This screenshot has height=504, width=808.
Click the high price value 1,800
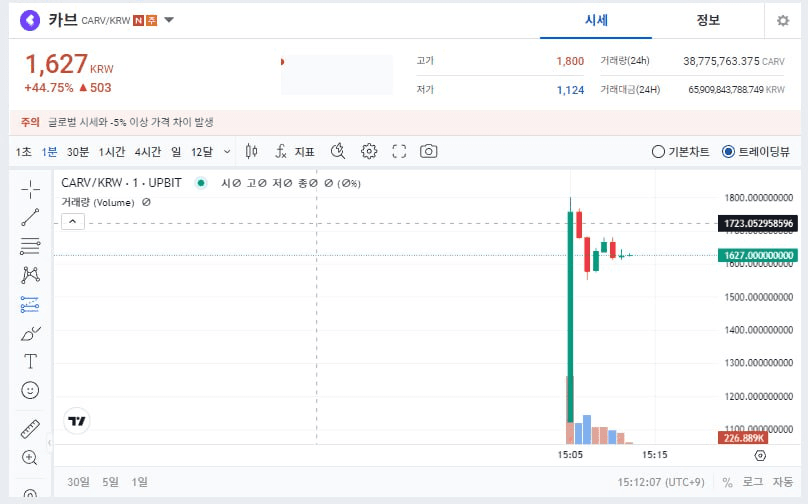point(570,61)
